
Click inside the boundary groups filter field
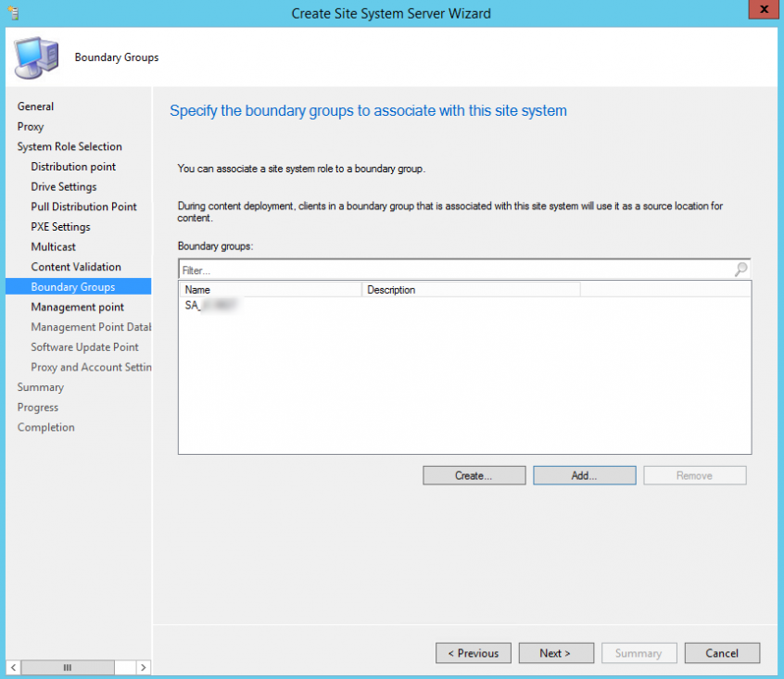[x=371, y=269]
